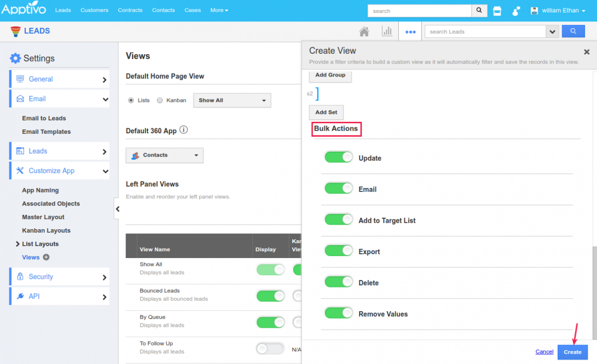Click the Create button
Image resolution: width=597 pixels, height=364 pixels.
click(572, 352)
